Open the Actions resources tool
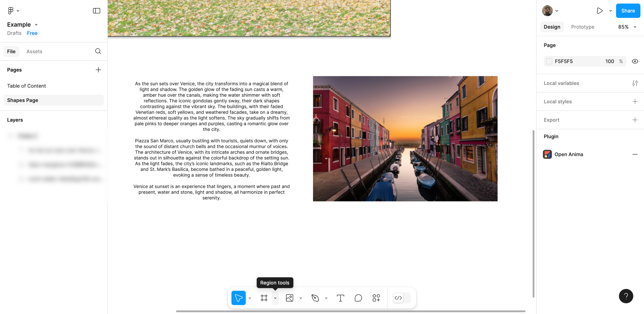644x314 pixels. pos(376,298)
